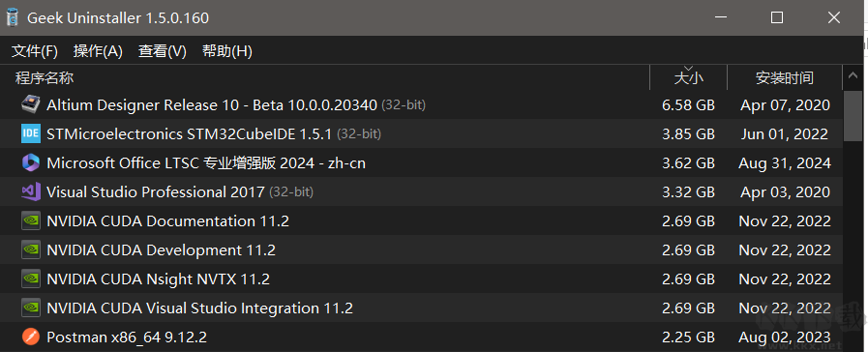Click the Microsoft Office LTSC icon
The height and width of the screenshot is (352, 868).
[30, 162]
